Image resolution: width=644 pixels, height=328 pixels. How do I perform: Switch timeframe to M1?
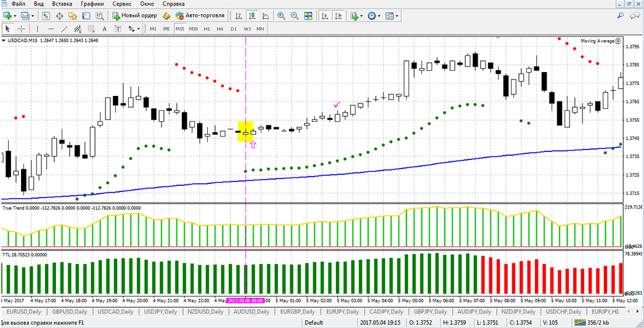pos(153,29)
